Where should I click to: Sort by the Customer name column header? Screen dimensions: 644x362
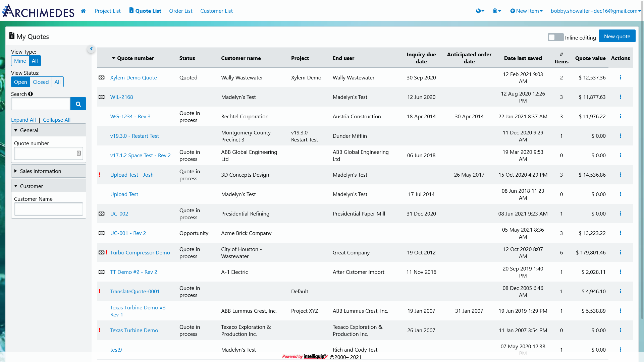pos(241,58)
